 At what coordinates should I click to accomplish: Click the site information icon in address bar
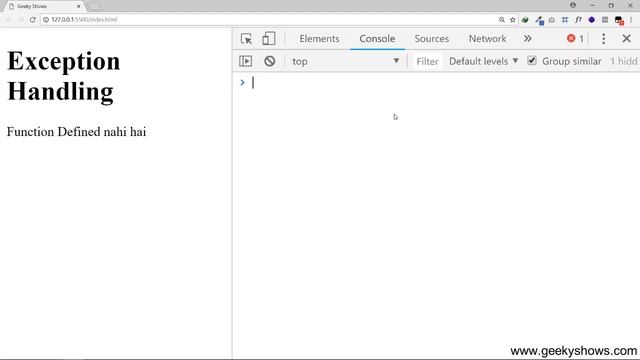(x=46, y=20)
